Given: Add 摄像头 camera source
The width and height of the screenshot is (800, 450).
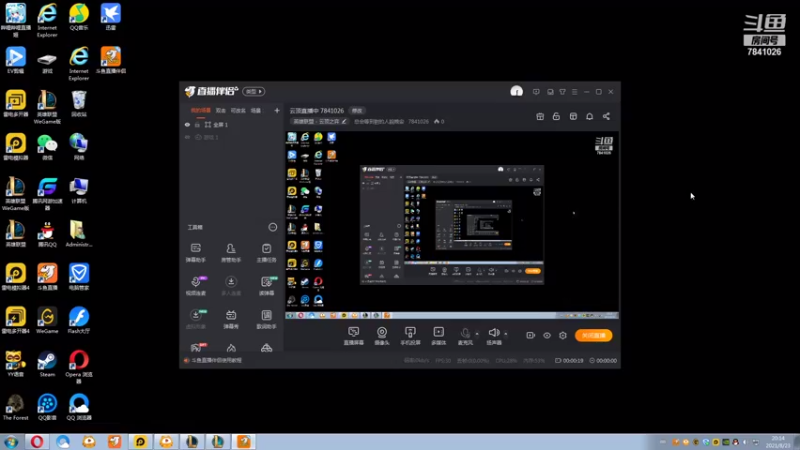Looking at the screenshot, I should coord(382,336).
